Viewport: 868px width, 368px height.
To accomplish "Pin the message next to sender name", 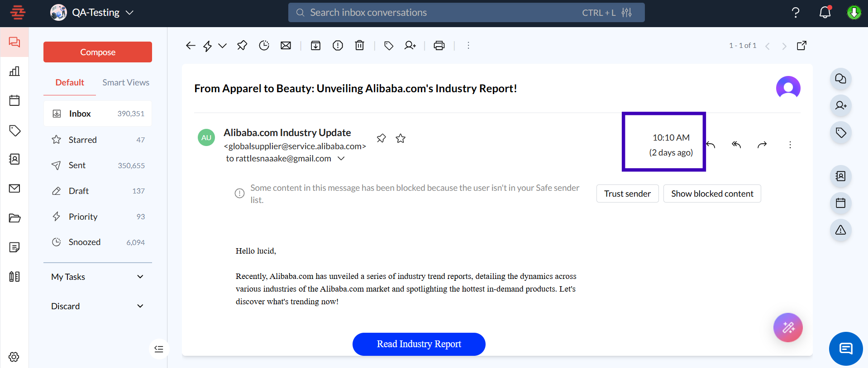I will 382,138.
